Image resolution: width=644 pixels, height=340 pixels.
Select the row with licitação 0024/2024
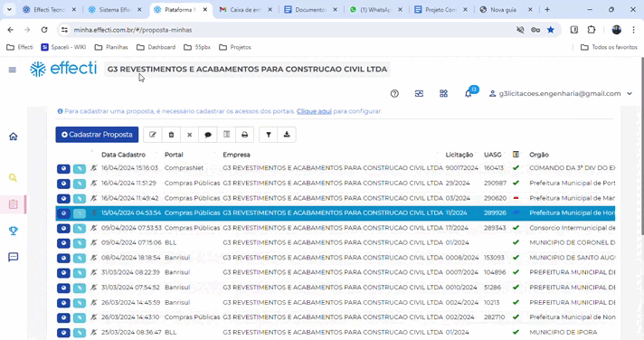(x=336, y=303)
